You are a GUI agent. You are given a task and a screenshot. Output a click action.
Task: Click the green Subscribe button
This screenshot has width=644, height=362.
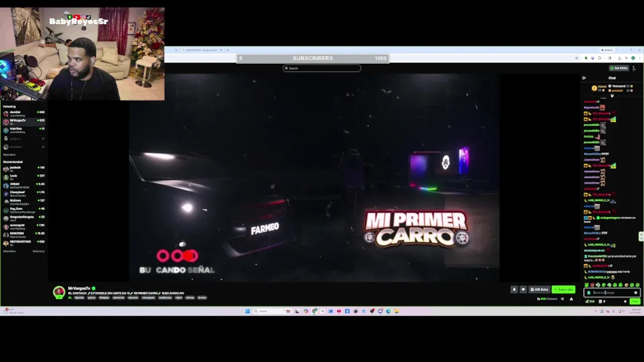coord(563,290)
